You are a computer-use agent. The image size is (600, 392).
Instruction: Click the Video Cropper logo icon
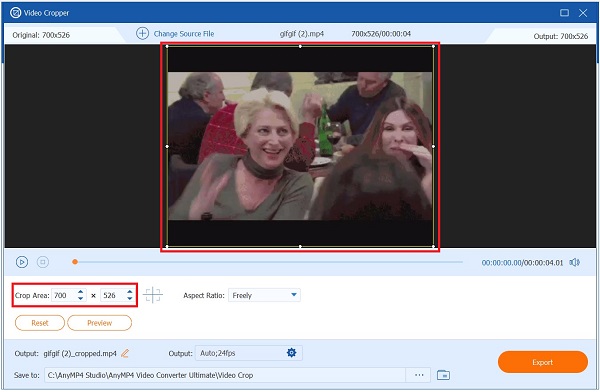point(15,13)
